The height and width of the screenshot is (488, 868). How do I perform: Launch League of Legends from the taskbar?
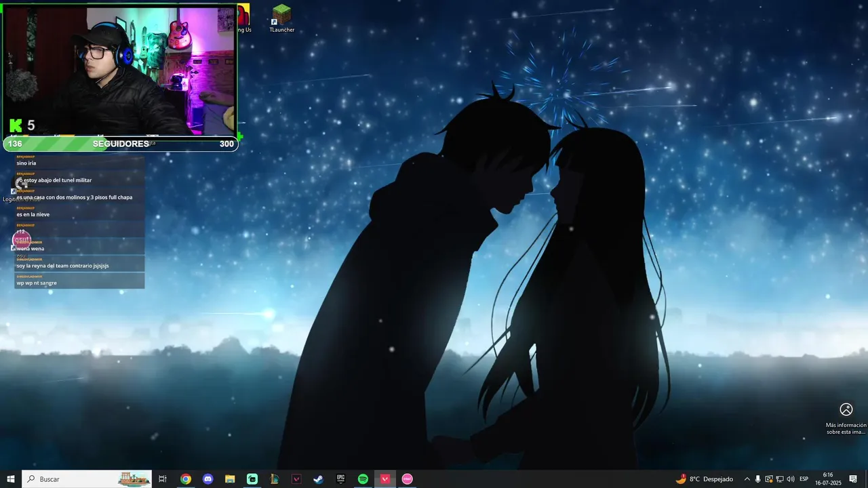tap(275, 479)
